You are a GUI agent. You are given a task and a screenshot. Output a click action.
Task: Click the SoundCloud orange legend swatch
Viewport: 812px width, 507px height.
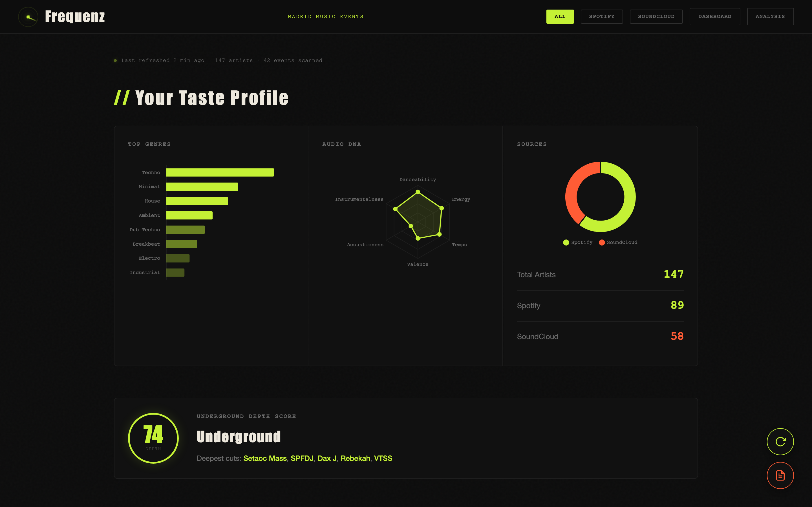coord(602,242)
